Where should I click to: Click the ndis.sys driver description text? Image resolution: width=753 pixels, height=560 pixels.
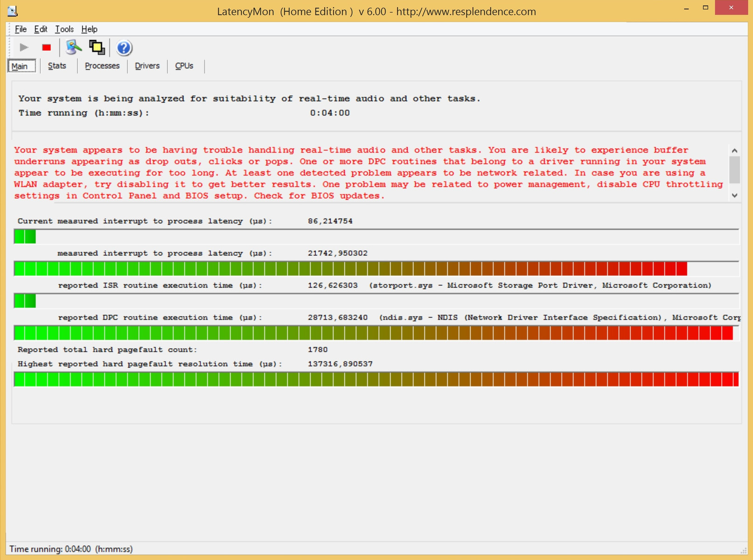point(560,318)
